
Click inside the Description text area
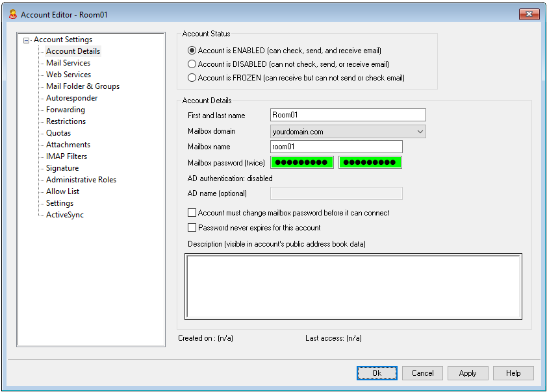click(353, 286)
